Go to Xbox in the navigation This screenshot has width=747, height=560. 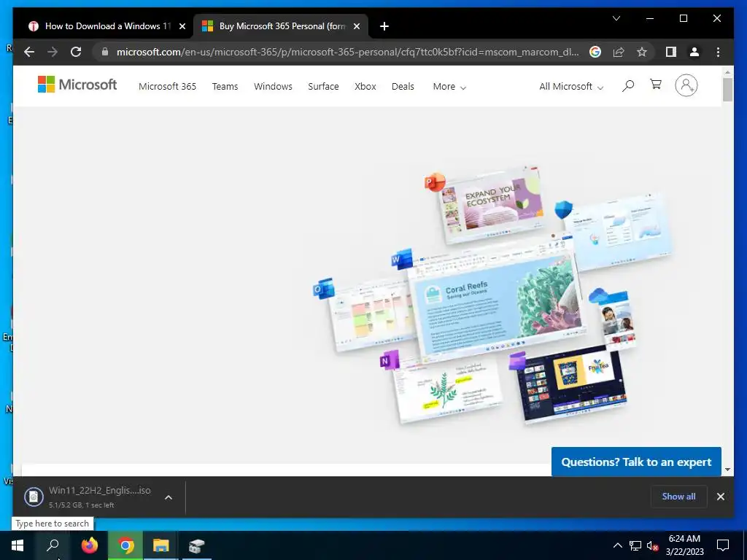[365, 86]
